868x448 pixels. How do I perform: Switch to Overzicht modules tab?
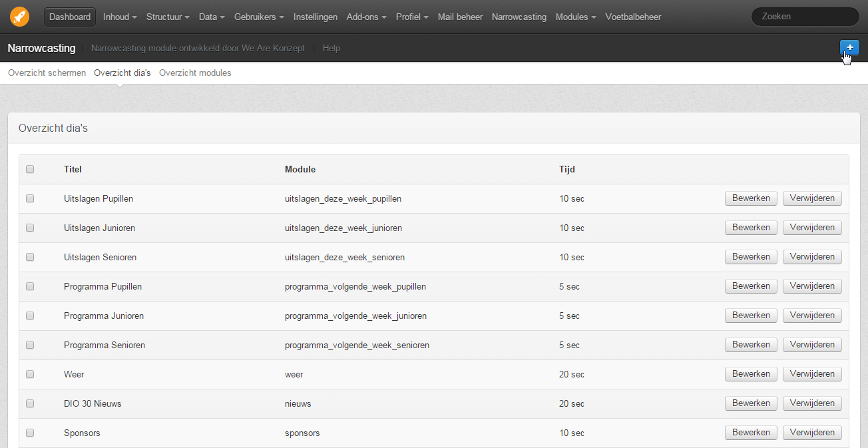point(195,73)
